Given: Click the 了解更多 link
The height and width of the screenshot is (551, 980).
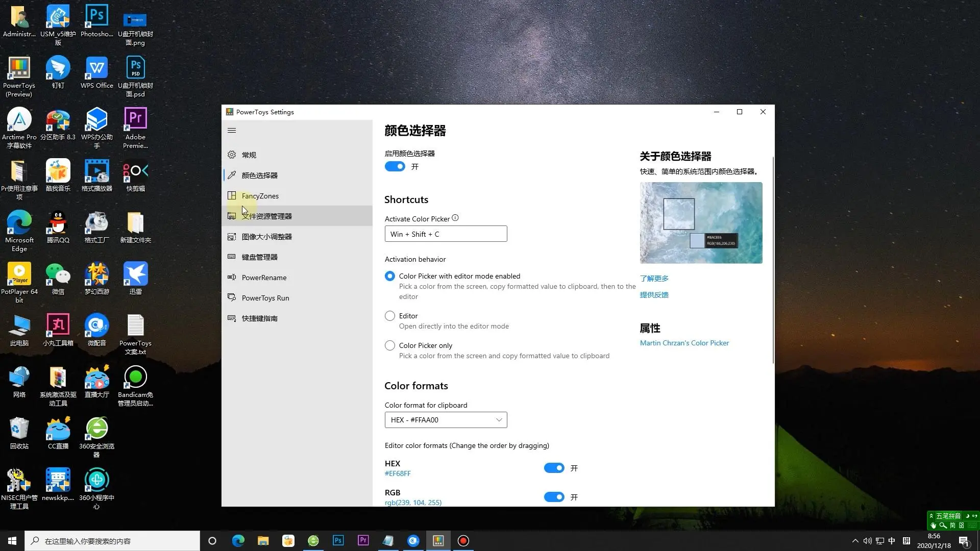Looking at the screenshot, I should tap(654, 279).
